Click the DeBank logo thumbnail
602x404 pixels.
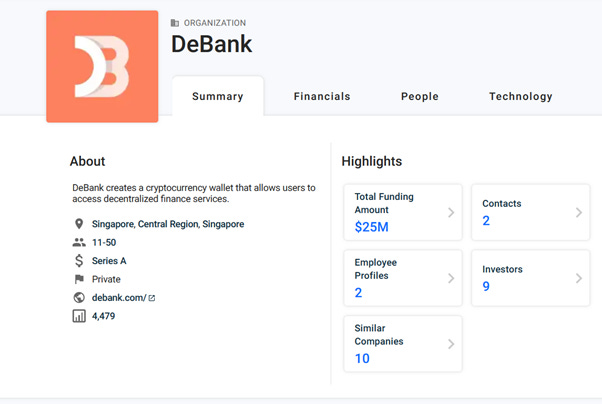[x=102, y=66]
